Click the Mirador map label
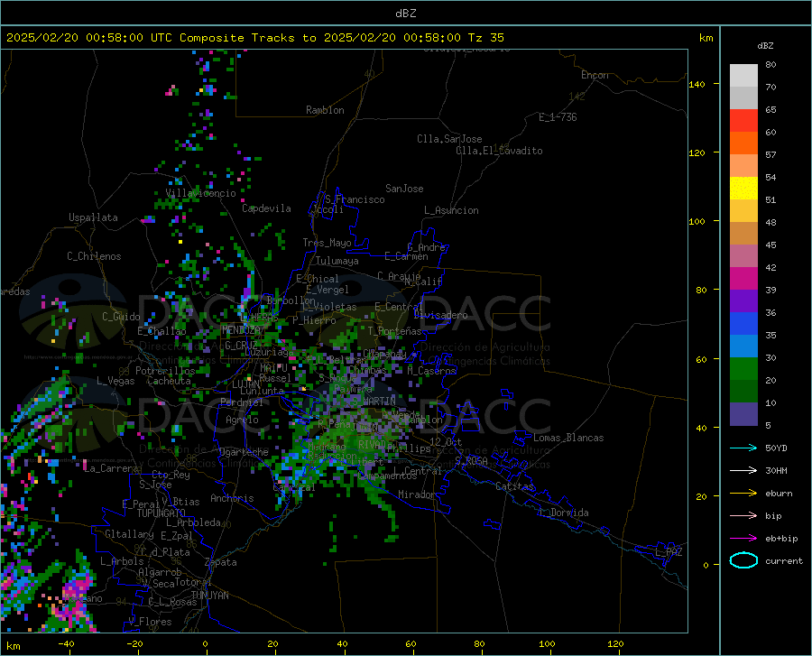812x656 pixels. [x=417, y=495]
